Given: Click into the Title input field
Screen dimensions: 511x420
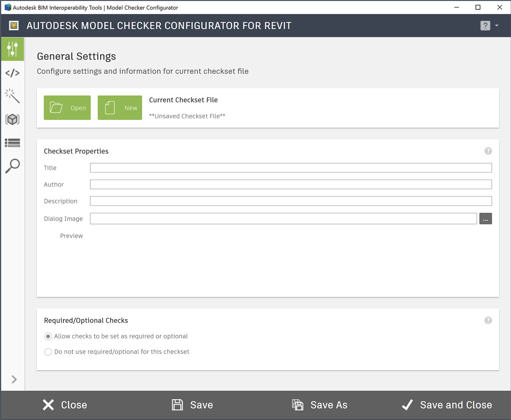Looking at the screenshot, I should point(291,168).
